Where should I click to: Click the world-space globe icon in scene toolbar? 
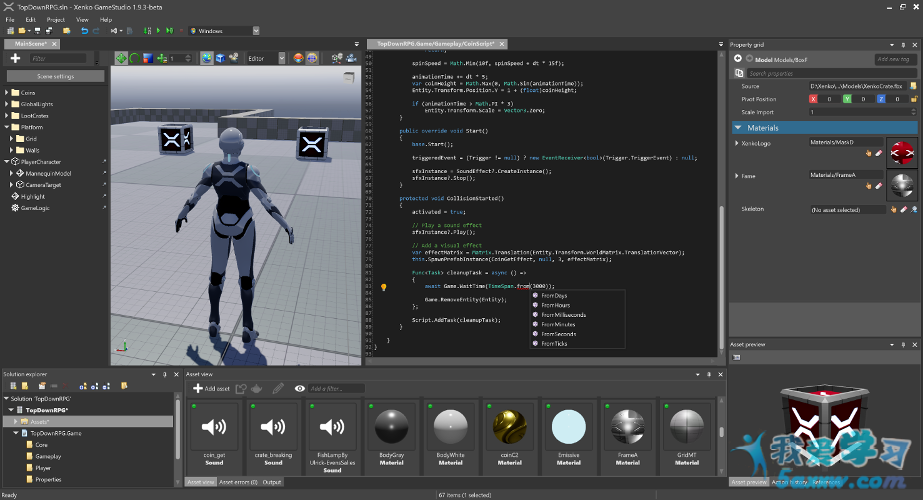[x=207, y=58]
